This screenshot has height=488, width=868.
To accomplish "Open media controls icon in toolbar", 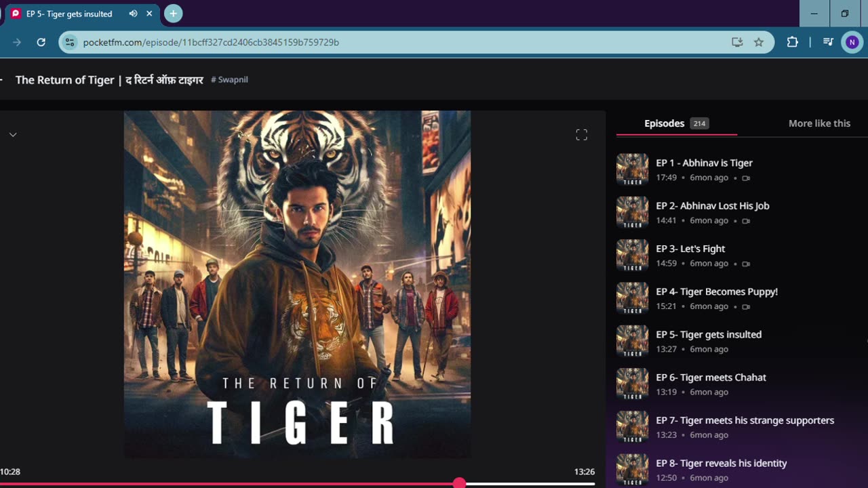I will (x=828, y=42).
